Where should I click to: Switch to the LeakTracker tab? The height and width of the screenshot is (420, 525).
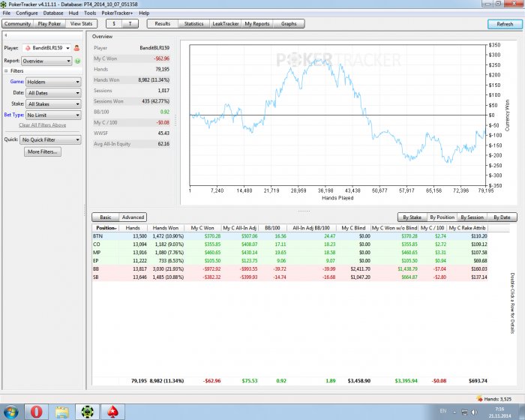coord(226,24)
